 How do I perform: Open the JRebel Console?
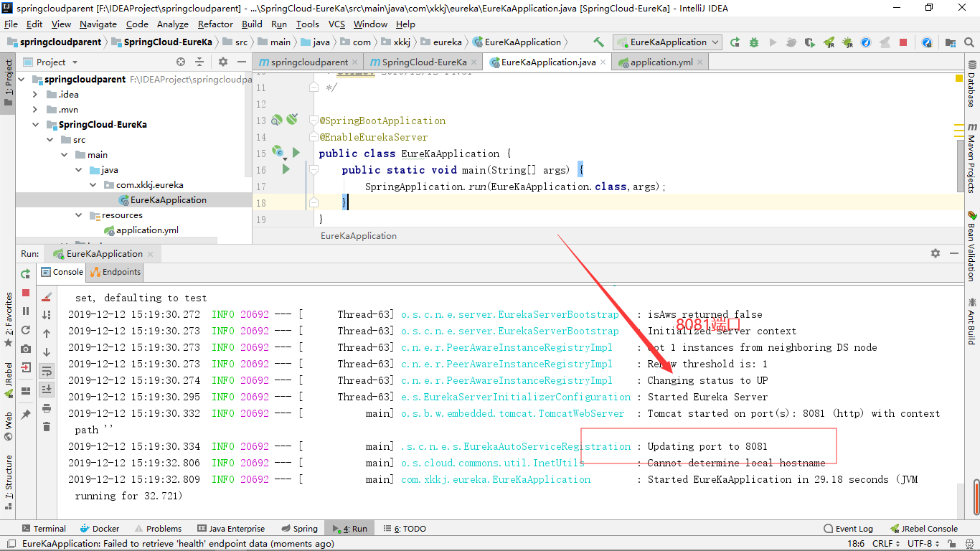pyautogui.click(x=924, y=529)
